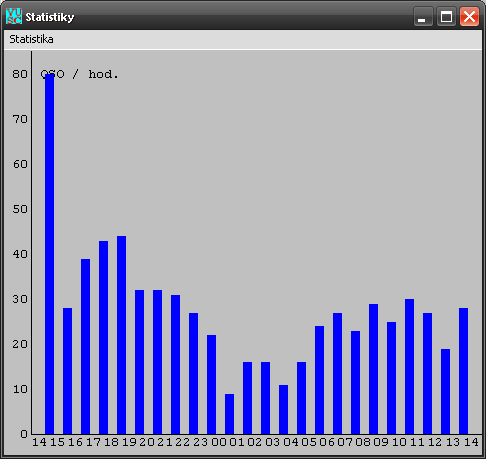This screenshot has height=459, width=486.
Task: Select the bar for hour 16
Action: 85,346
